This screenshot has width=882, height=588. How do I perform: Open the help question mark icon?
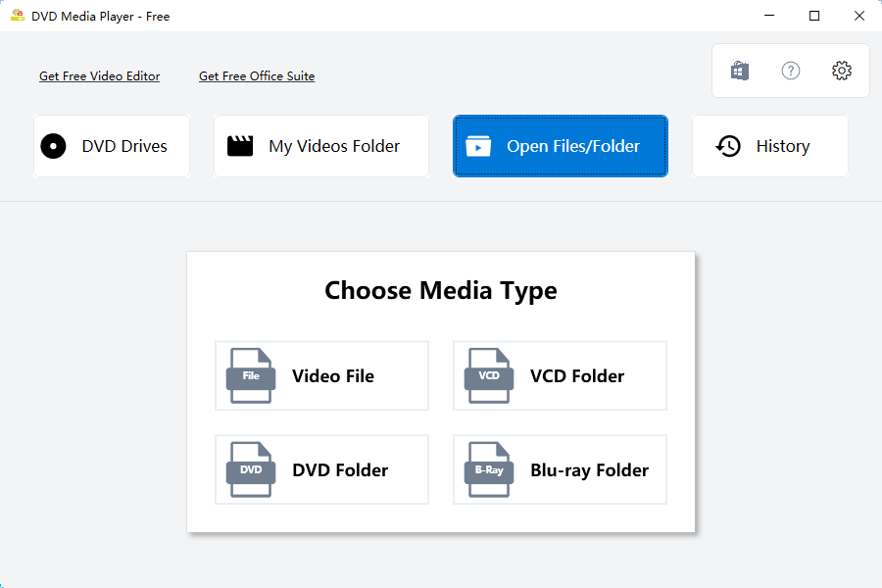[x=790, y=71]
